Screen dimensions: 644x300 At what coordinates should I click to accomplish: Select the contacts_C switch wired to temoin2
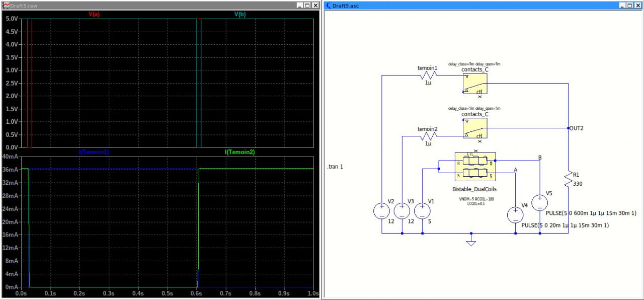[x=474, y=128]
